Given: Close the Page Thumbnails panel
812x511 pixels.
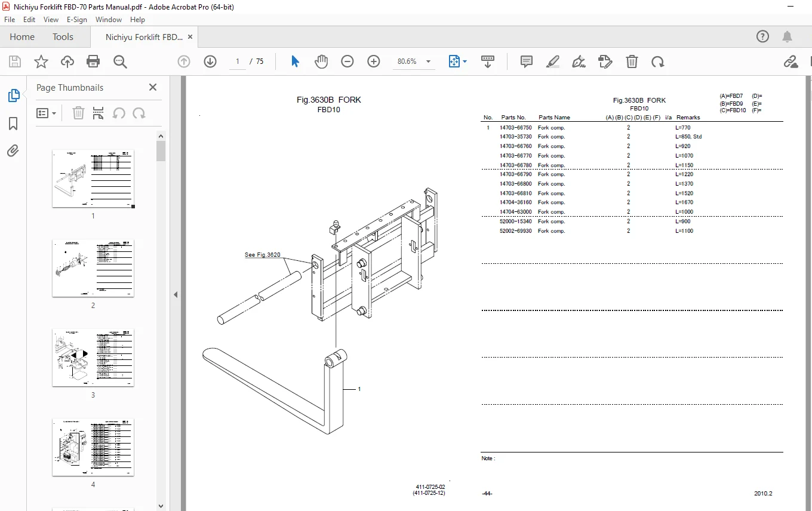Looking at the screenshot, I should click(153, 87).
